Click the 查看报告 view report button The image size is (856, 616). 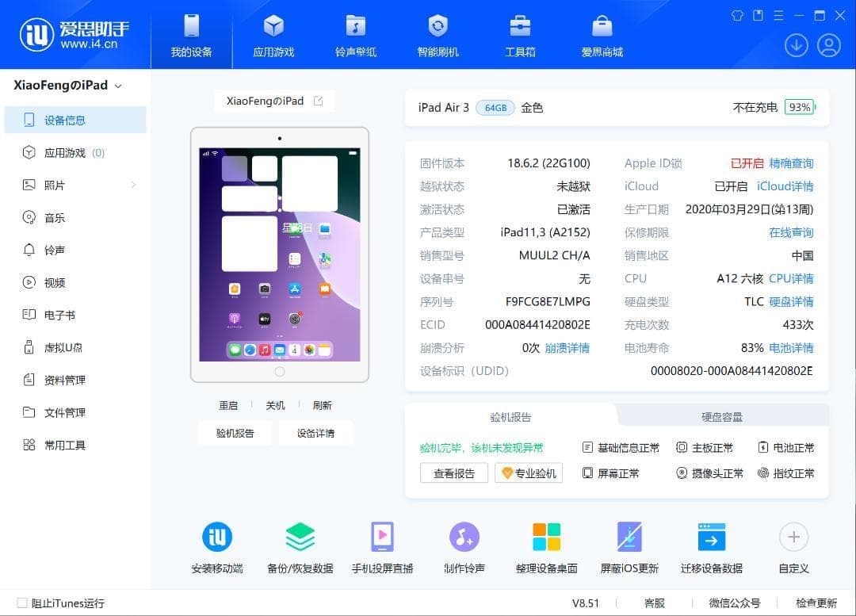453,473
